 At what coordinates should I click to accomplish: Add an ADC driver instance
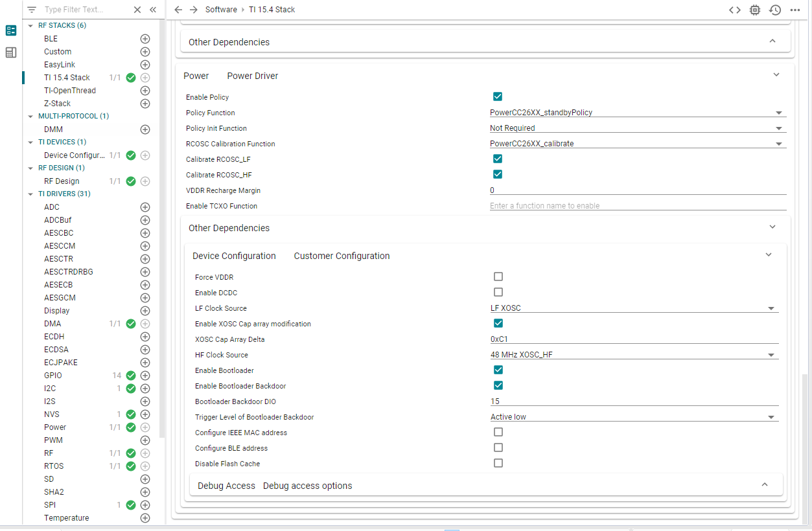(145, 207)
